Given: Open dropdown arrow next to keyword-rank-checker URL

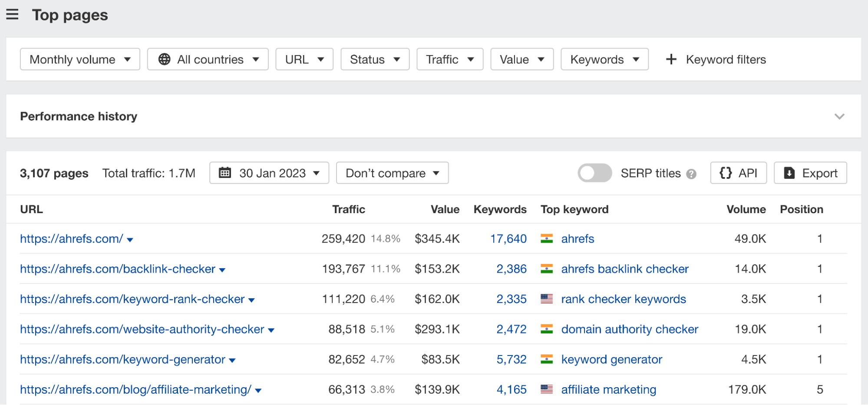Looking at the screenshot, I should (251, 300).
